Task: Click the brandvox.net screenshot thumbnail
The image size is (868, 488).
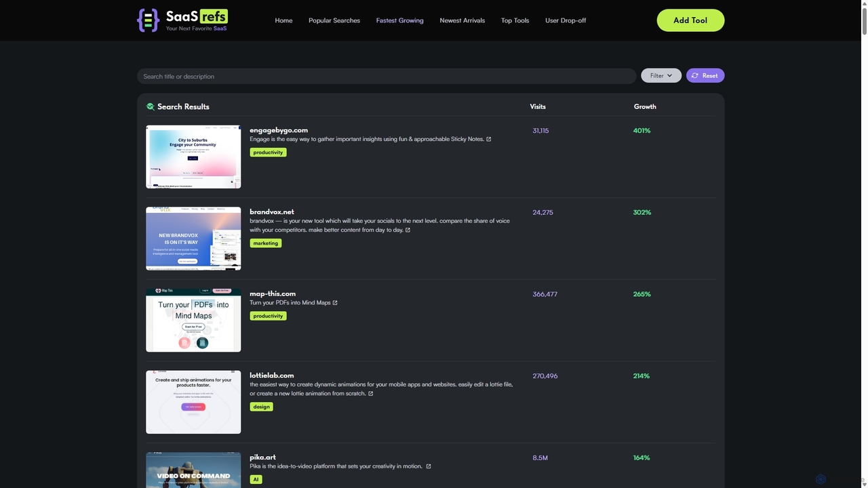Action: click(x=193, y=239)
